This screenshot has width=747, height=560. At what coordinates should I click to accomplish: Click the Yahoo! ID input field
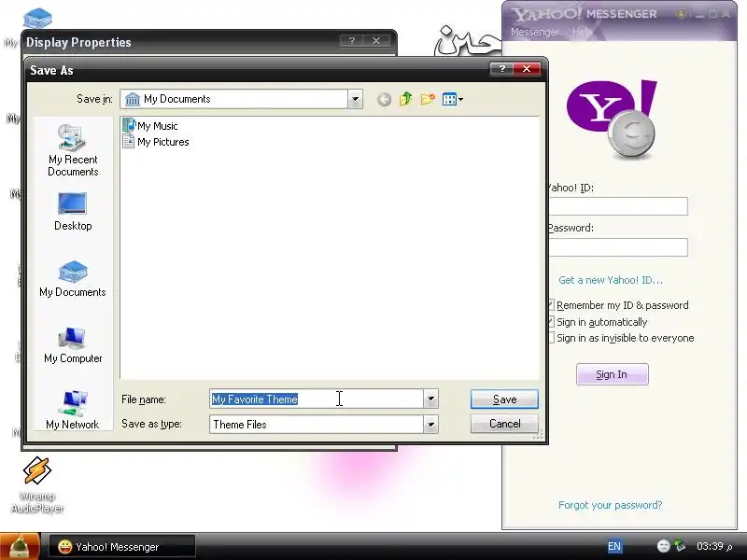pyautogui.click(x=618, y=206)
